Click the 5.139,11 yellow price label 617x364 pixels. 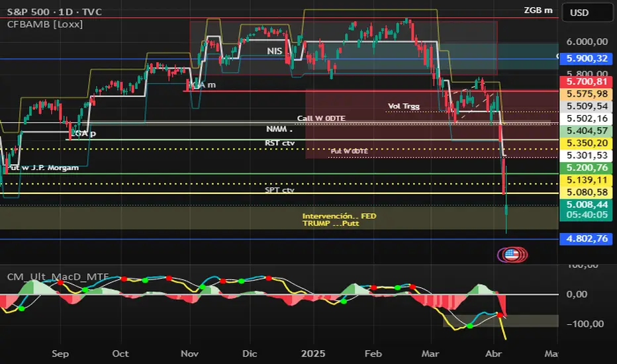[587, 180]
